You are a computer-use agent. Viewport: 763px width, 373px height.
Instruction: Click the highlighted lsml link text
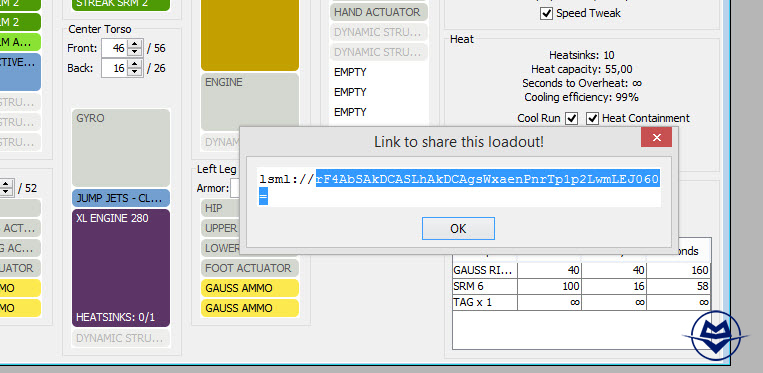(487, 179)
